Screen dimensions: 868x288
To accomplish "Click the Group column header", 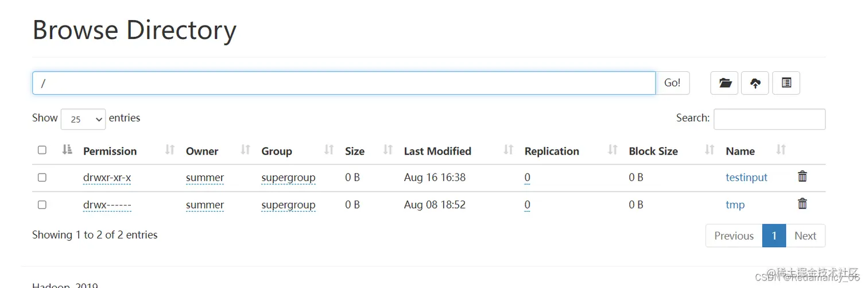I will pyautogui.click(x=277, y=151).
